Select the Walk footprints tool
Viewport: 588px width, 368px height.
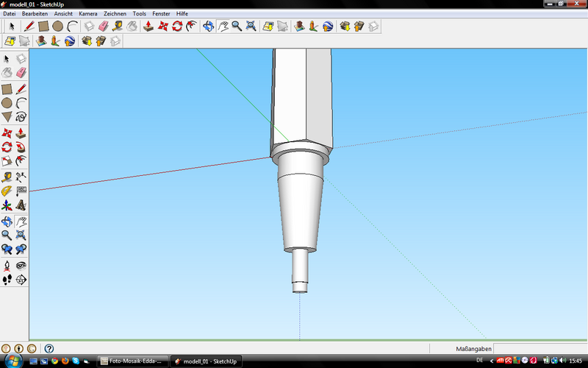tap(7, 280)
